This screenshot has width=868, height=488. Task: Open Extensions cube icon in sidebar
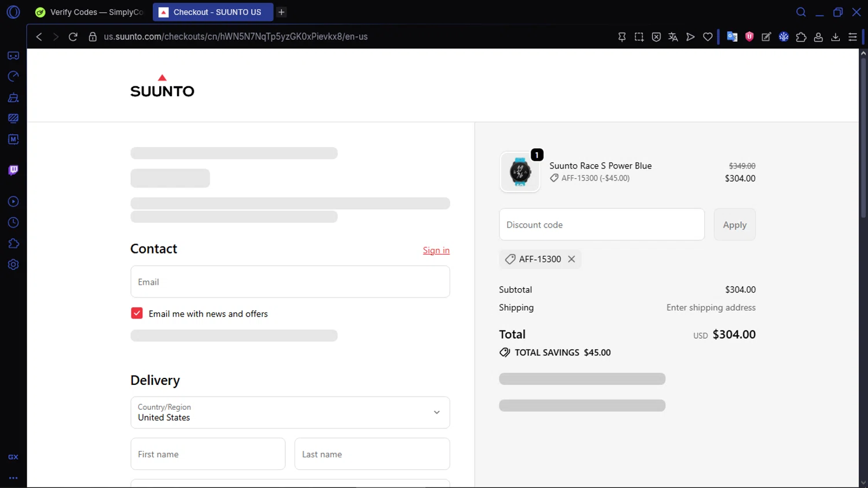click(13, 244)
